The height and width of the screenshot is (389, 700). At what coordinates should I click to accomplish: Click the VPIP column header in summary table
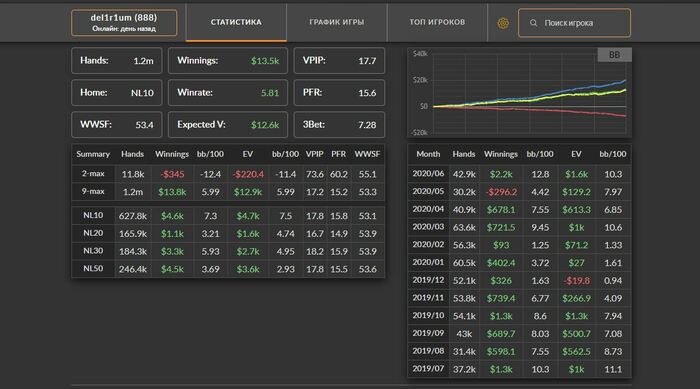click(314, 154)
